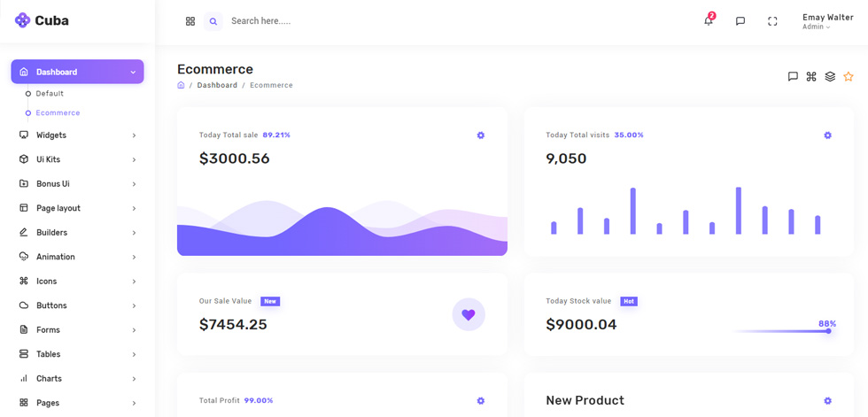Click the Icons command symbol in sidebar

[23, 281]
